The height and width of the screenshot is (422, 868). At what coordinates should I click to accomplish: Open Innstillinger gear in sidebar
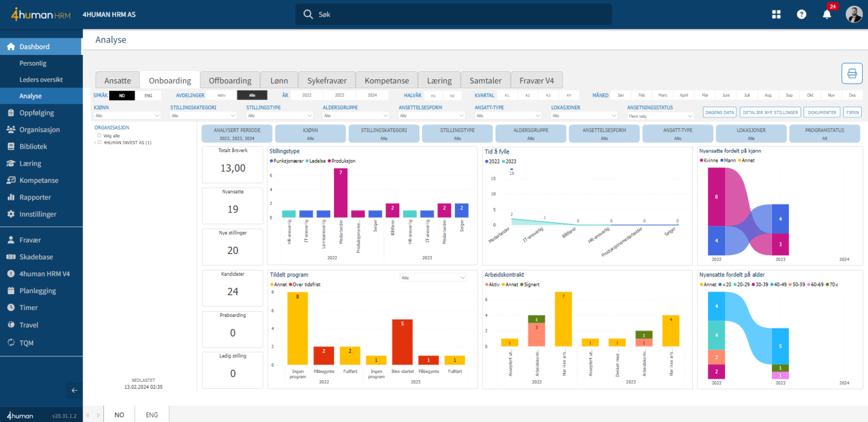pos(11,214)
